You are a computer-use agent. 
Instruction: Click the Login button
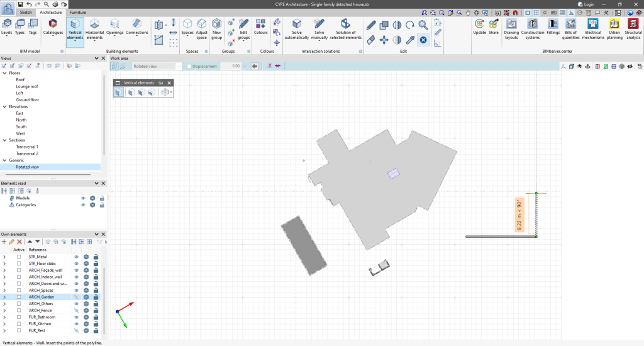[585, 4]
